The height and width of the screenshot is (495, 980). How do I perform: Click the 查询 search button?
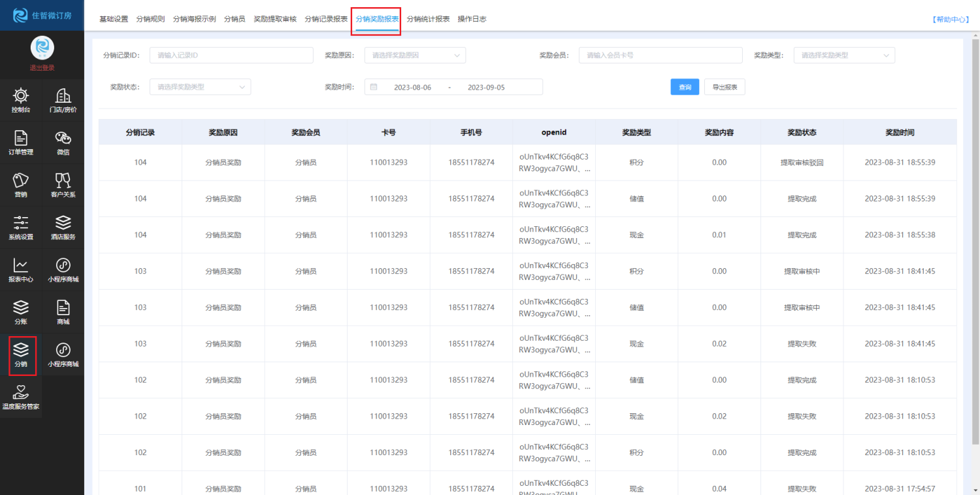[685, 87]
